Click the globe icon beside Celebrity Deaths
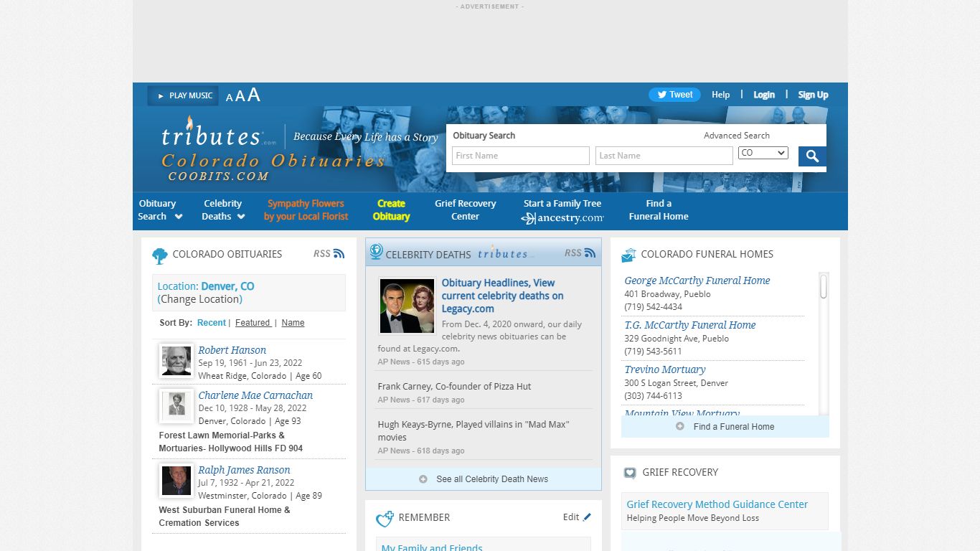 tap(376, 252)
